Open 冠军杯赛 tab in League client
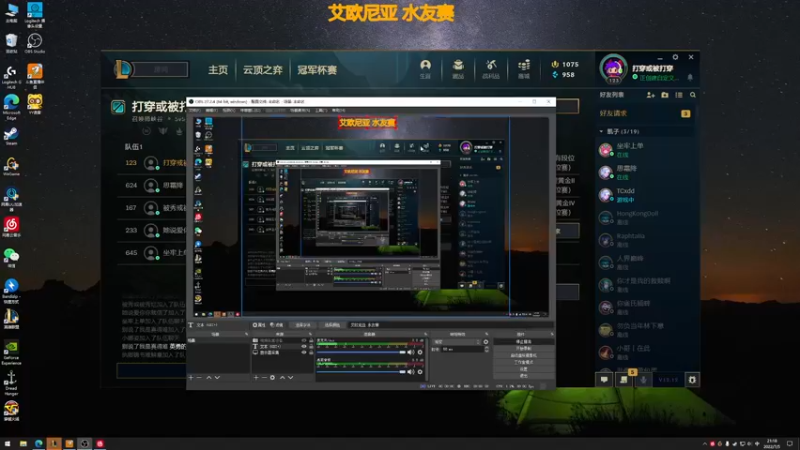The width and height of the screenshot is (800, 450). point(317,70)
